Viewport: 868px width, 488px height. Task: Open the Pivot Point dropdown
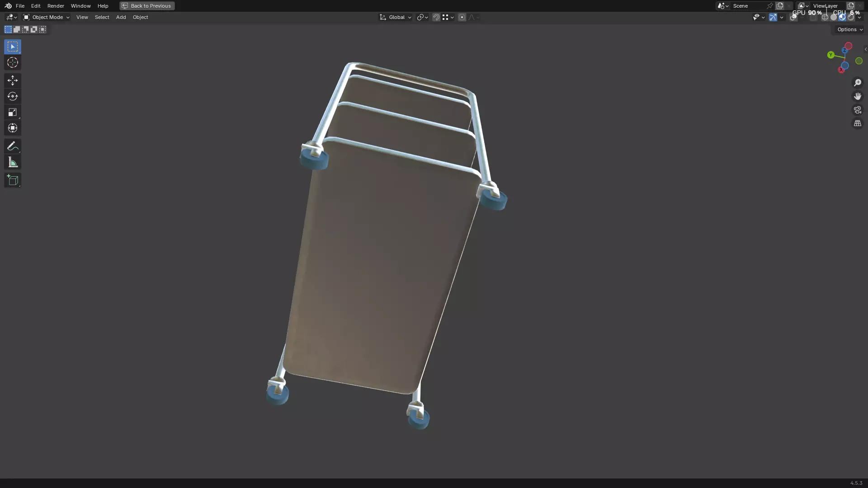click(422, 17)
